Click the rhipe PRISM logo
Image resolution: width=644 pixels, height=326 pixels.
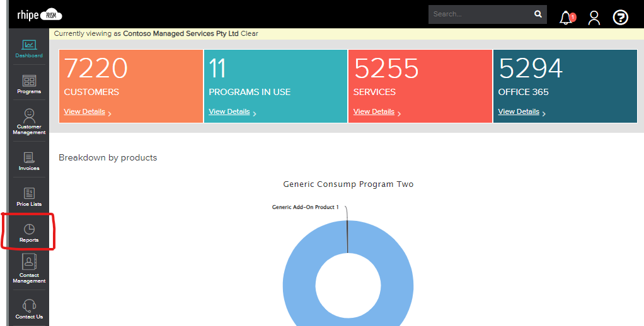pyautogui.click(x=39, y=15)
